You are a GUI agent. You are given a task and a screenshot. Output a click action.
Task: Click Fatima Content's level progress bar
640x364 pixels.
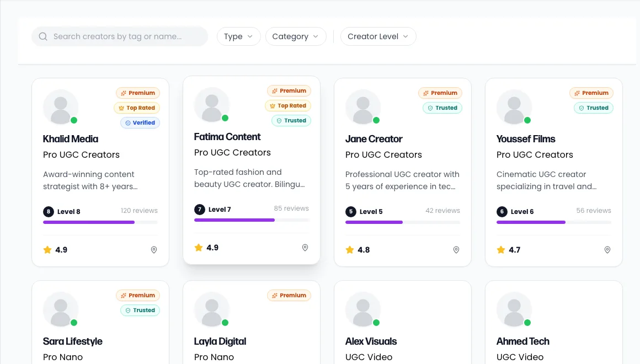[252, 220]
